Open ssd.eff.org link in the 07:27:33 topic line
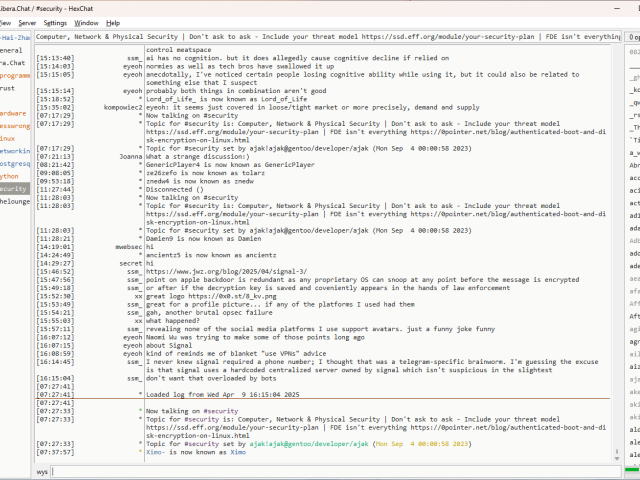This screenshot has width=640, height=480. coord(232,427)
